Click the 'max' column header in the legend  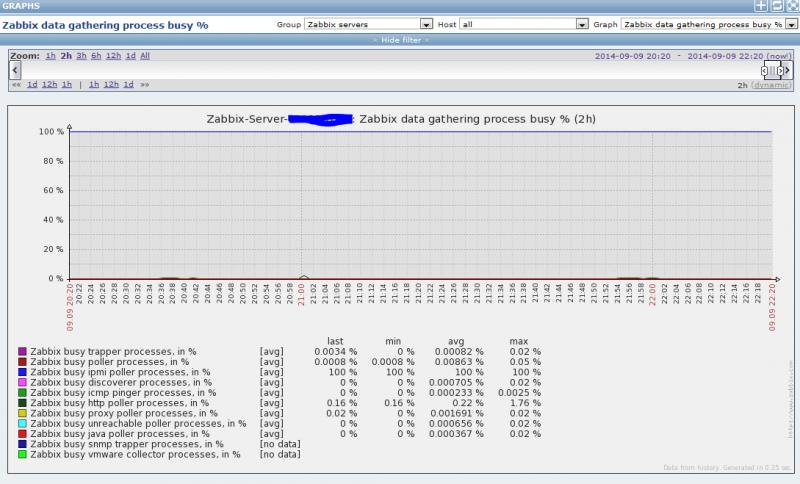(x=518, y=341)
